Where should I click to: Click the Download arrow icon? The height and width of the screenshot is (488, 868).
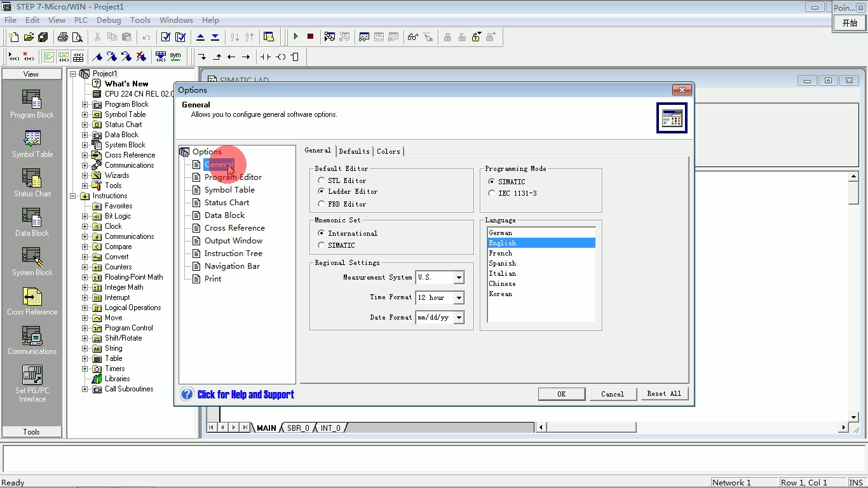coord(215,37)
